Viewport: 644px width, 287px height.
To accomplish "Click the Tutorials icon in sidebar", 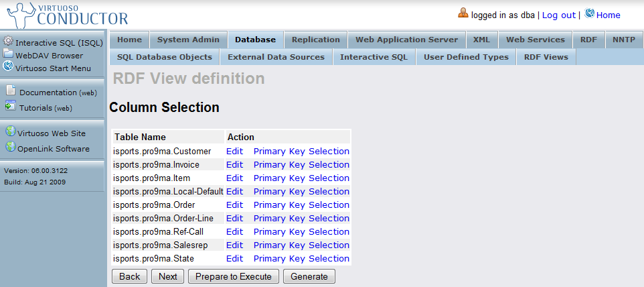I will [x=10, y=106].
